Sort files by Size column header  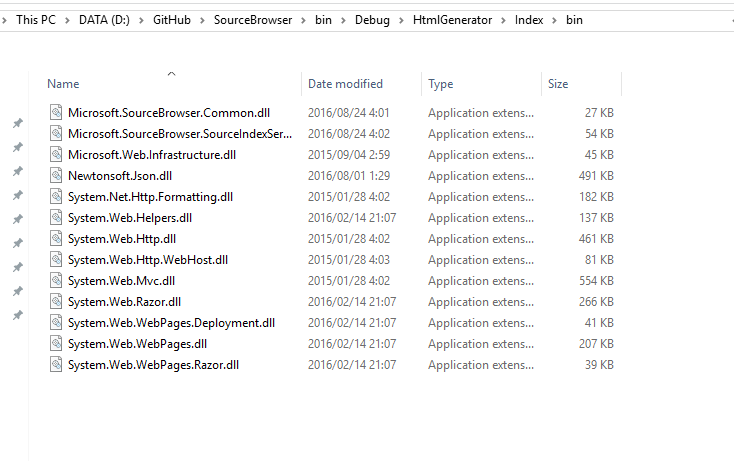558,84
